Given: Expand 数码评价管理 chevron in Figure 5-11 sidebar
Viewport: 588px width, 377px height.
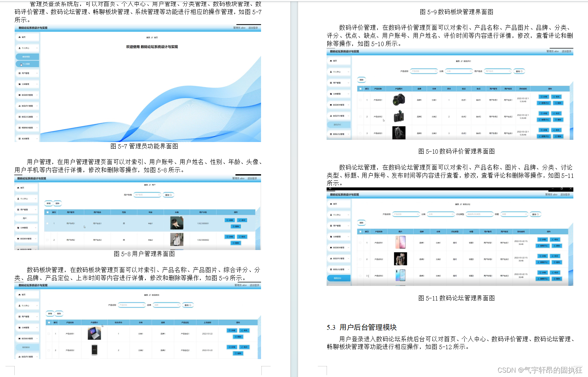Looking at the screenshot, I should tap(349, 259).
